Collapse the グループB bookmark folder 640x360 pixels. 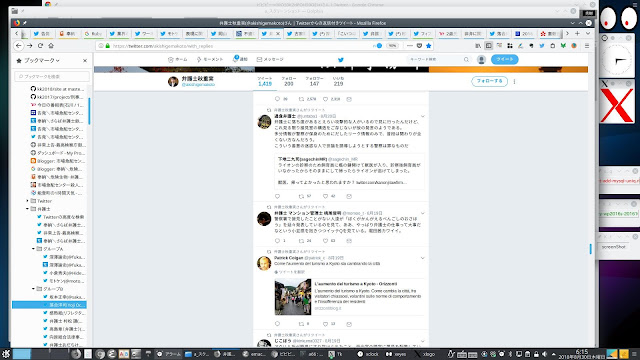pyautogui.click(x=33, y=289)
